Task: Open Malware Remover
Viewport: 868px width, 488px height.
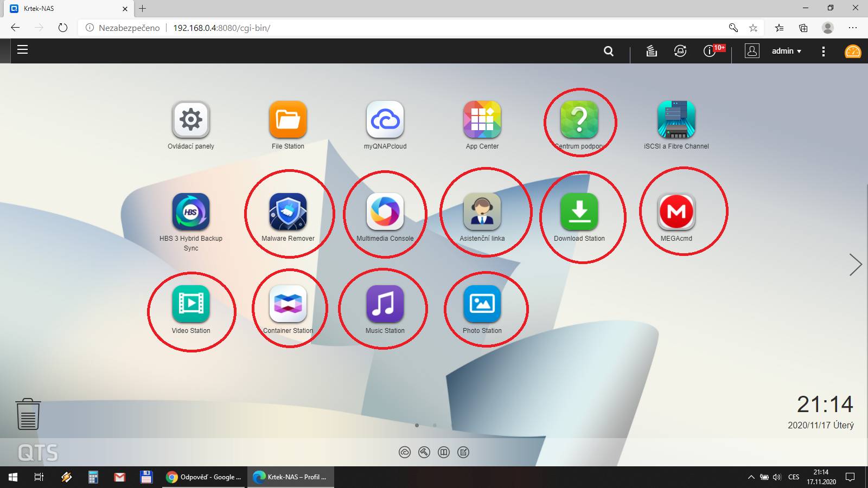Action: (x=288, y=211)
